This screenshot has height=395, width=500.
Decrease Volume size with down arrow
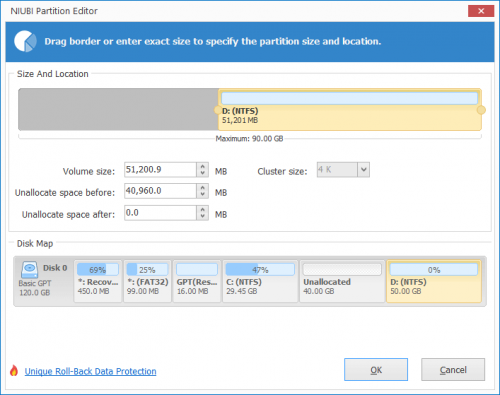pos(203,173)
